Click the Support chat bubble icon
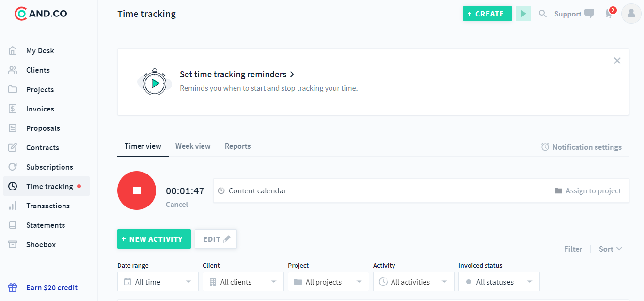 [589, 14]
